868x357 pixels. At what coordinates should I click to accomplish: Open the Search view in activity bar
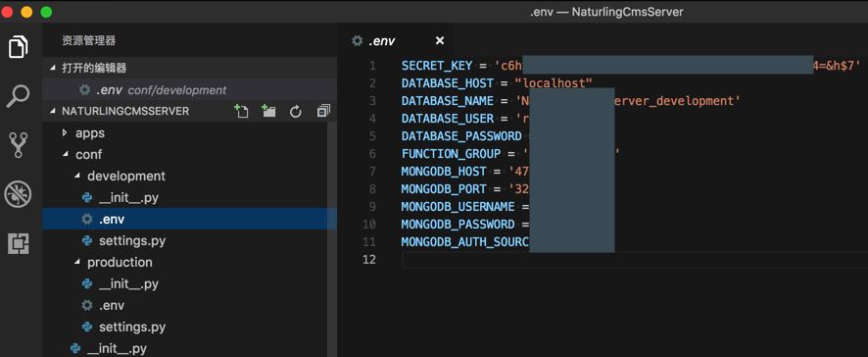[x=19, y=96]
